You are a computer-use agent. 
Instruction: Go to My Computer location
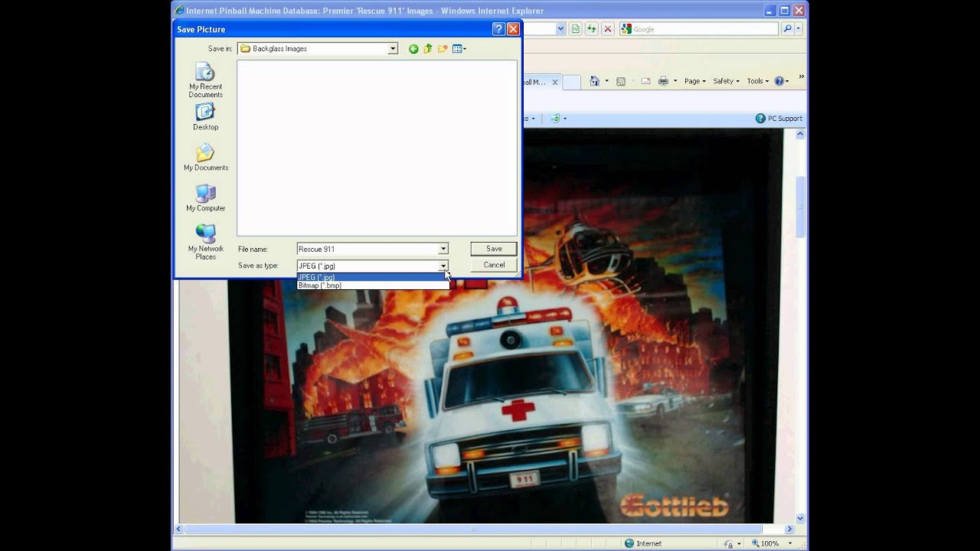pos(205,198)
